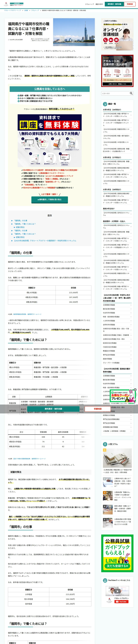Click the 人気コラム heading icon in the sidebar

(105, 444)
